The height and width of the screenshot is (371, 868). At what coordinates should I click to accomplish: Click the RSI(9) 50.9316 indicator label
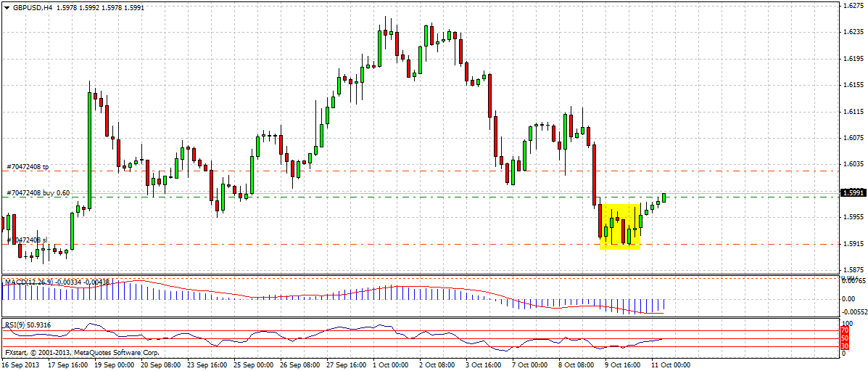28,325
